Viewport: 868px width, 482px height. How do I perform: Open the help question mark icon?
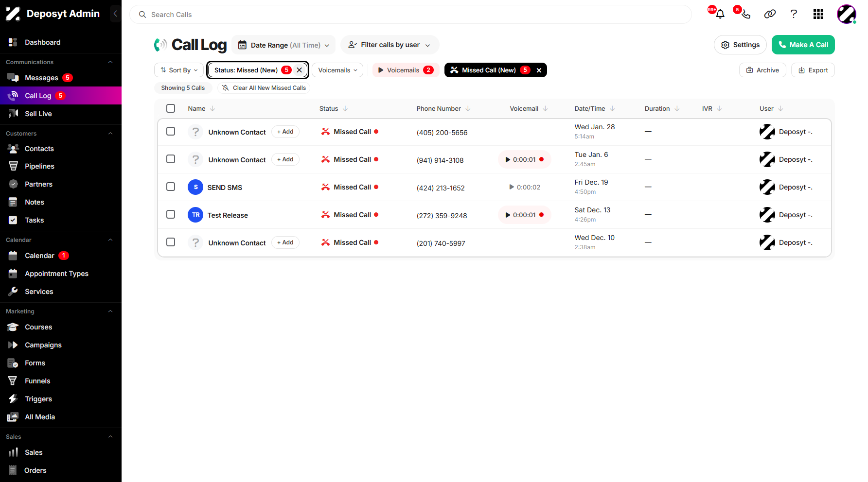(x=794, y=14)
